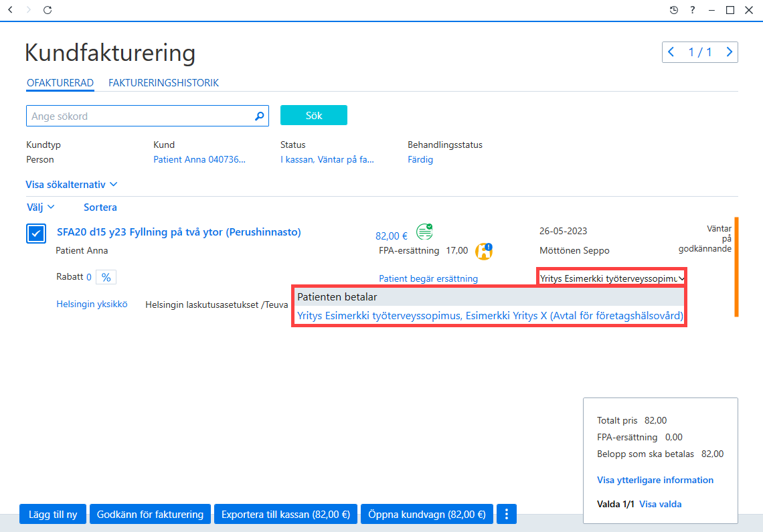Click the percent discount button
The height and width of the screenshot is (532, 763).
pos(106,277)
